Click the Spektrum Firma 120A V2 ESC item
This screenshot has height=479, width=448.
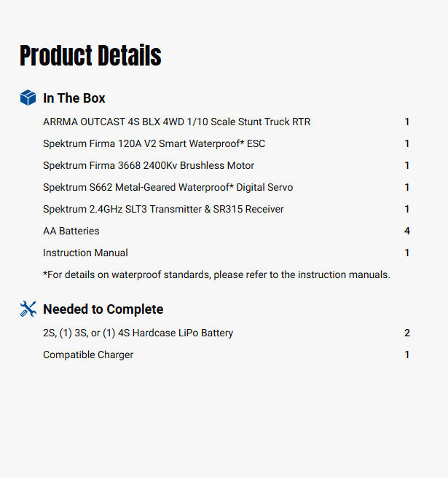coord(154,143)
